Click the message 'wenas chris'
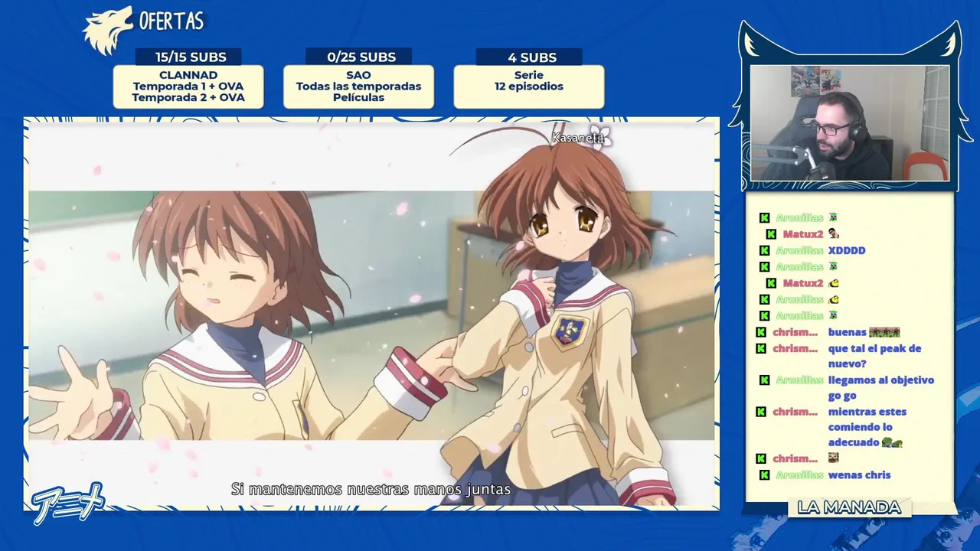This screenshot has width=980, height=551. pos(859,474)
